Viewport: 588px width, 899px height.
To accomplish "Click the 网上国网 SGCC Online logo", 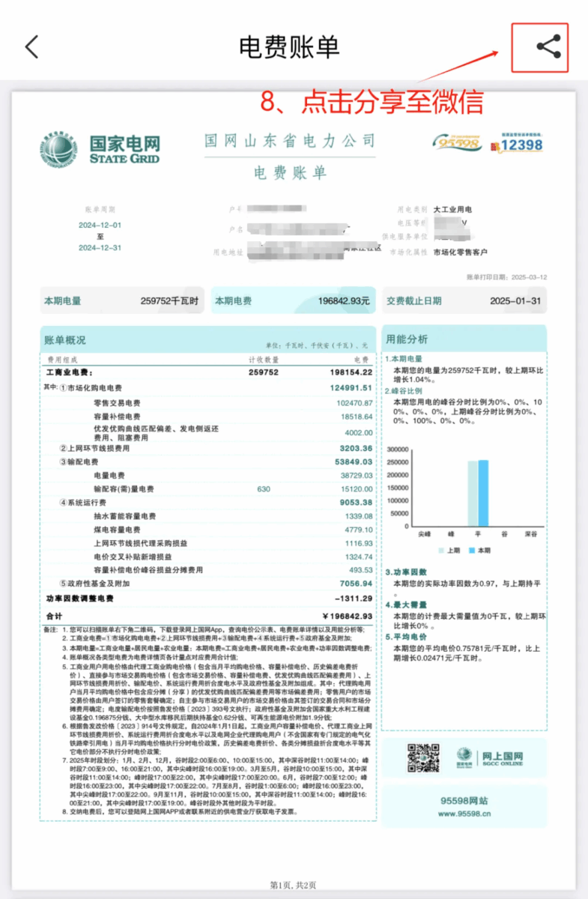I will (491, 757).
